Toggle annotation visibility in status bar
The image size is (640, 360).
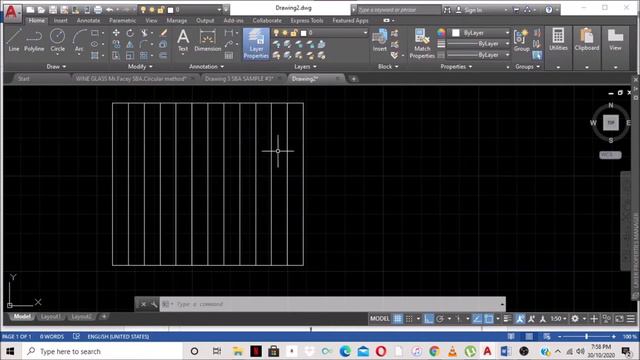coord(520,319)
